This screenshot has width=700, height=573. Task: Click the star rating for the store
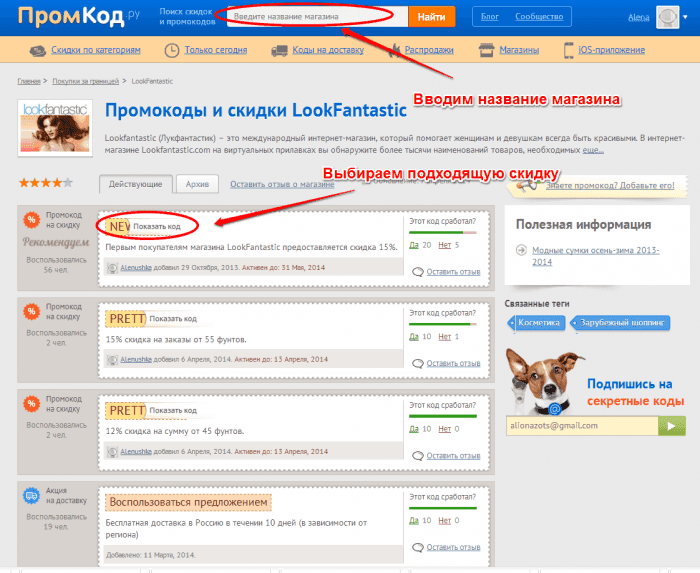[46, 183]
